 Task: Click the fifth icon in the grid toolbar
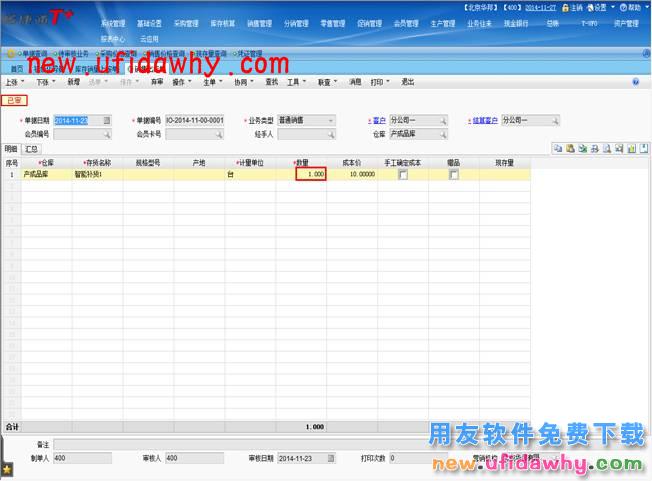point(607,148)
